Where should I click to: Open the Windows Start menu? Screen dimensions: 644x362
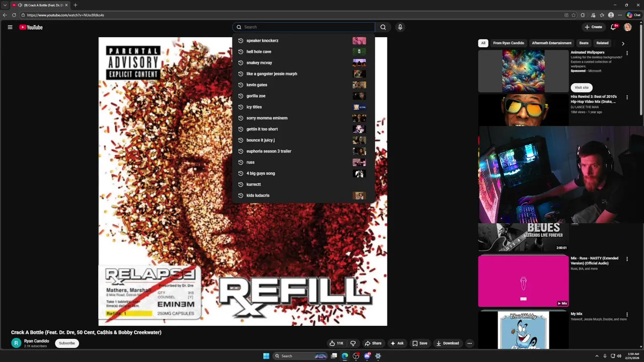[x=266, y=356]
